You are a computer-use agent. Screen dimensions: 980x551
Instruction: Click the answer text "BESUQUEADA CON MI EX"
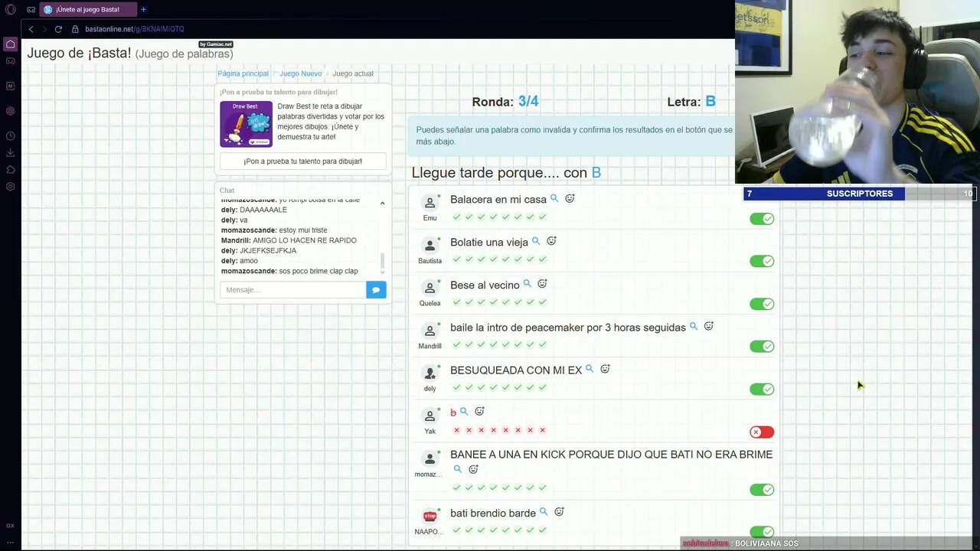click(x=516, y=370)
